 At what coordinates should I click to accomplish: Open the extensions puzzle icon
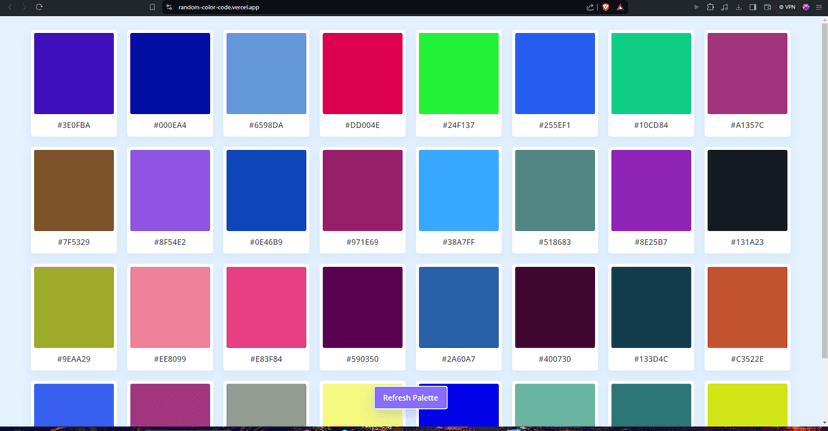click(710, 7)
